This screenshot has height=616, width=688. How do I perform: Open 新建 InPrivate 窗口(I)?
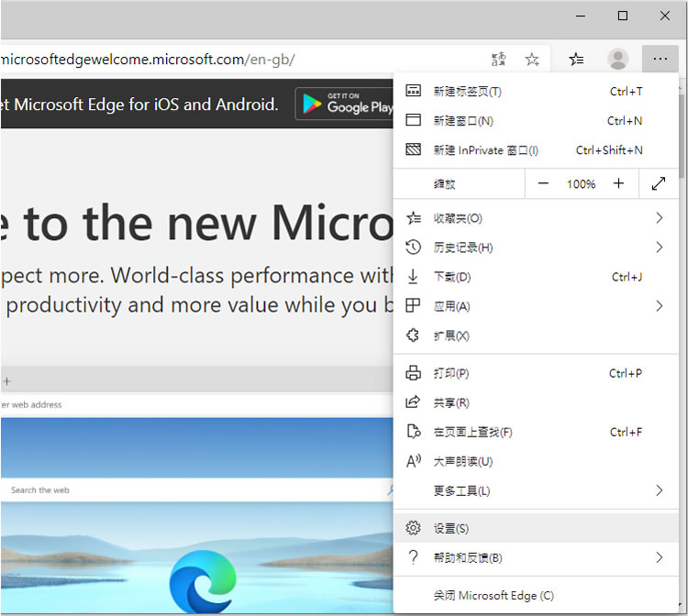click(536, 150)
